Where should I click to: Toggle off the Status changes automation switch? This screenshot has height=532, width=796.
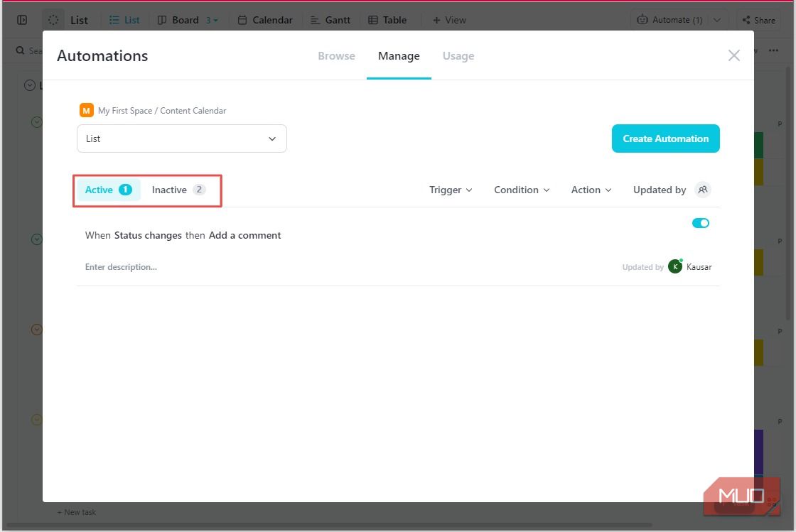point(700,223)
